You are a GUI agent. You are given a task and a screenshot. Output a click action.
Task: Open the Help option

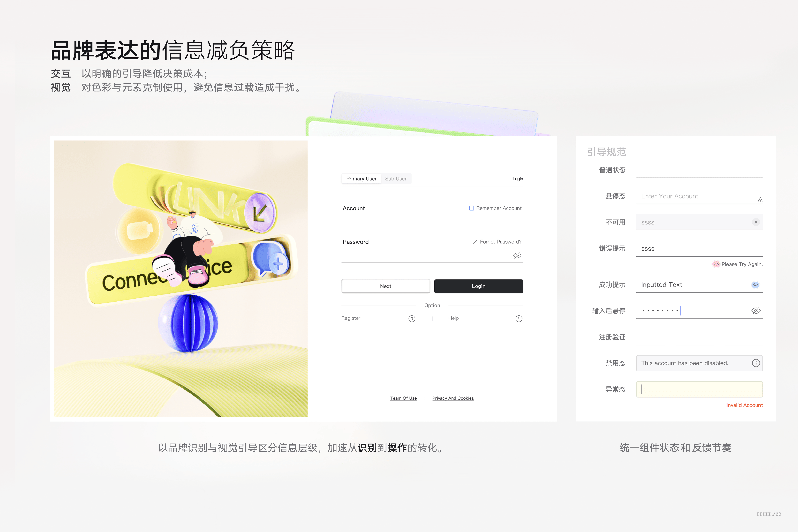tap(453, 318)
